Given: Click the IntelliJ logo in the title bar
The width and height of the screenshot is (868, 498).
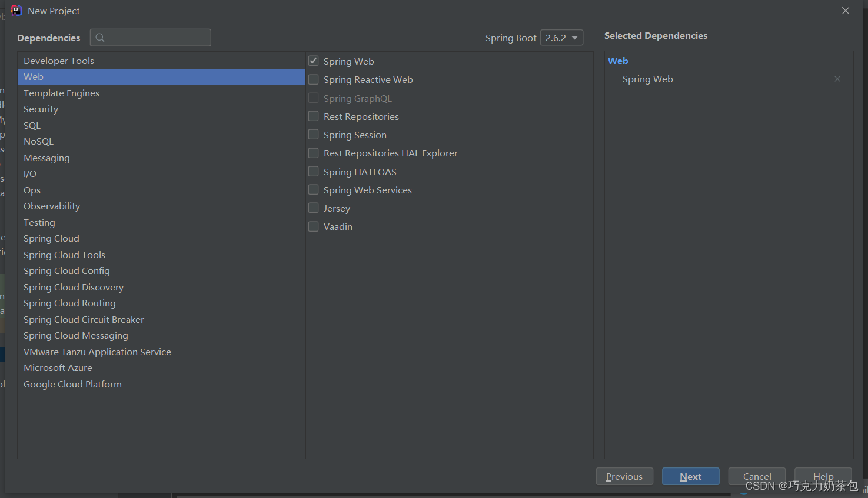Looking at the screenshot, I should click(x=16, y=10).
